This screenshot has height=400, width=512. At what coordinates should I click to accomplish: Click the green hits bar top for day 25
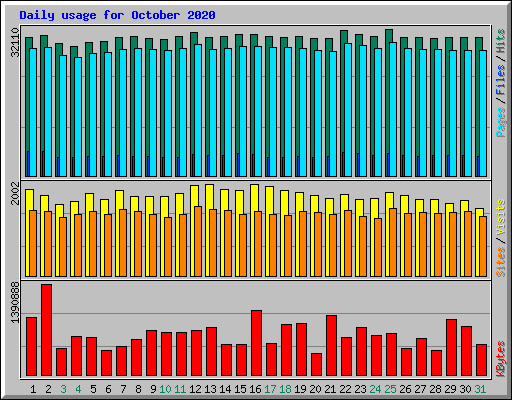[x=389, y=35]
